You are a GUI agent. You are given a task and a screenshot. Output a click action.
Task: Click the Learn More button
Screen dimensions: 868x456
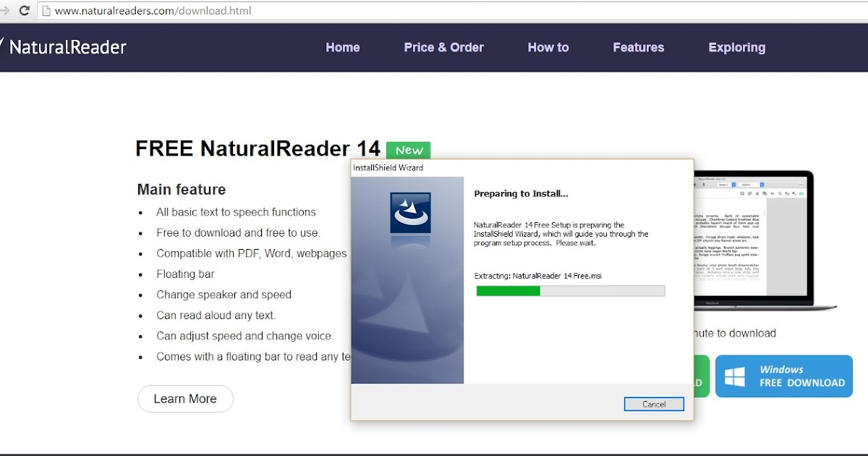[x=185, y=399]
